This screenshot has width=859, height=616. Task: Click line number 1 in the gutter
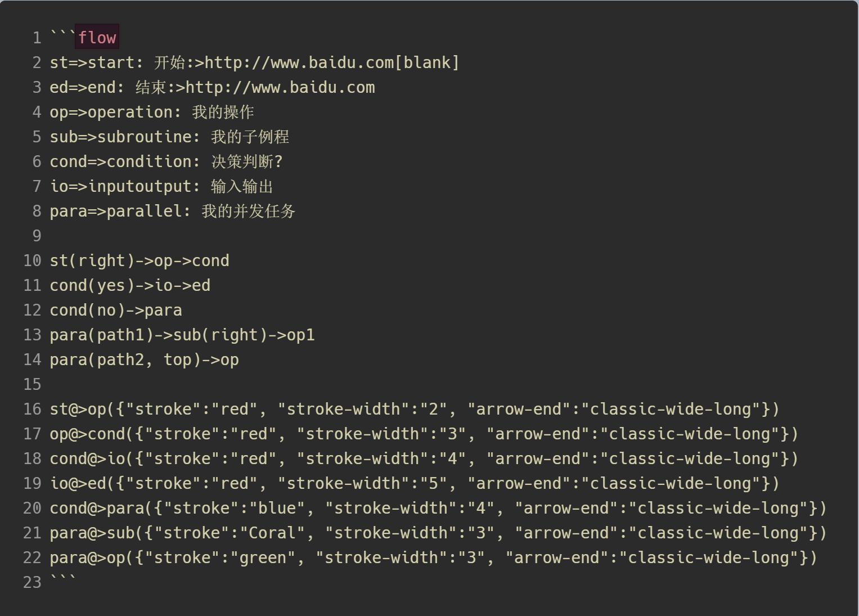[37, 38]
